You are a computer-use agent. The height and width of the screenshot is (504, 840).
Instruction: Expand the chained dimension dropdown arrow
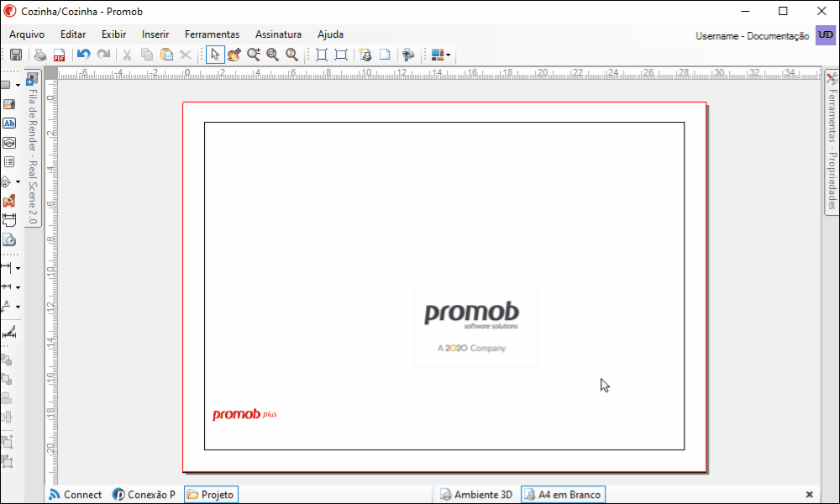(x=18, y=287)
